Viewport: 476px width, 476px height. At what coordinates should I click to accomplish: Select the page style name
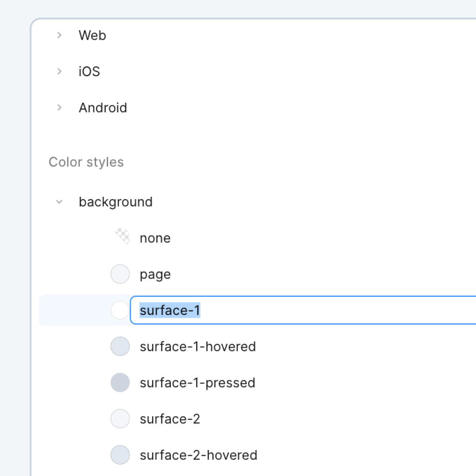click(155, 274)
